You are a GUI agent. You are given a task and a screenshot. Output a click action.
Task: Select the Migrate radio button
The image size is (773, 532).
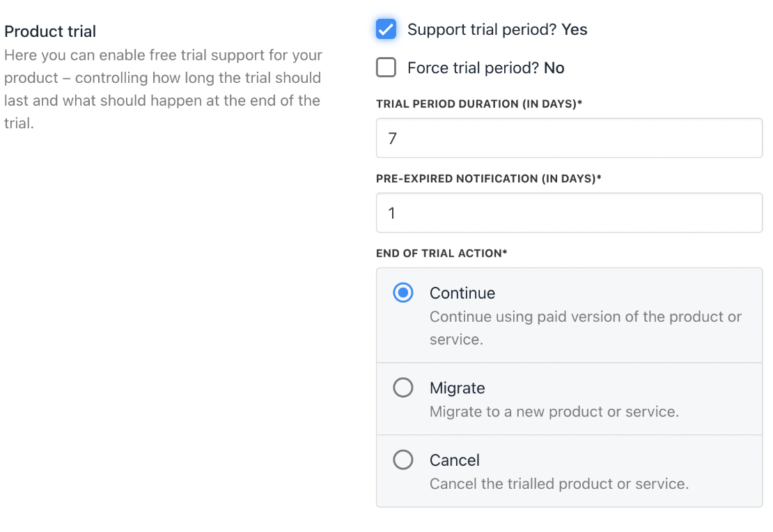pos(403,388)
